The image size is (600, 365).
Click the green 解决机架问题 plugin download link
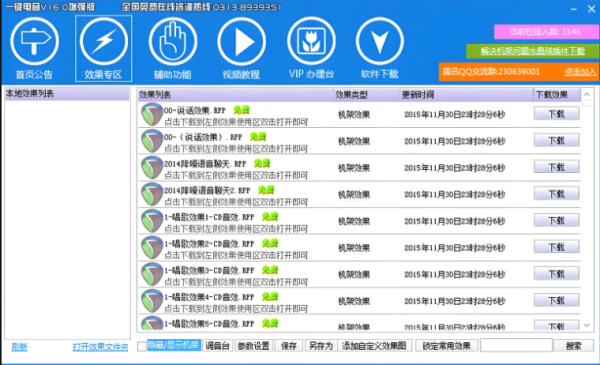click(x=532, y=51)
